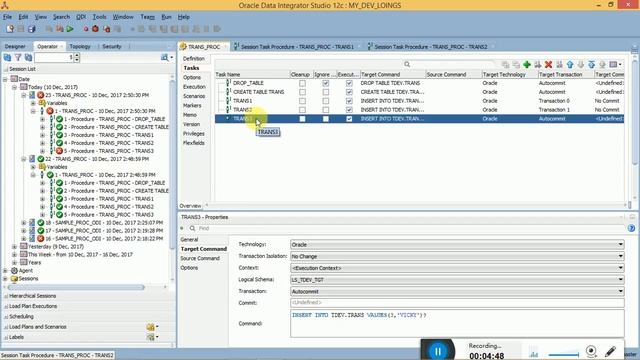Click the green status icon of session 22
This screenshot has width=640, height=360.
(41, 159)
